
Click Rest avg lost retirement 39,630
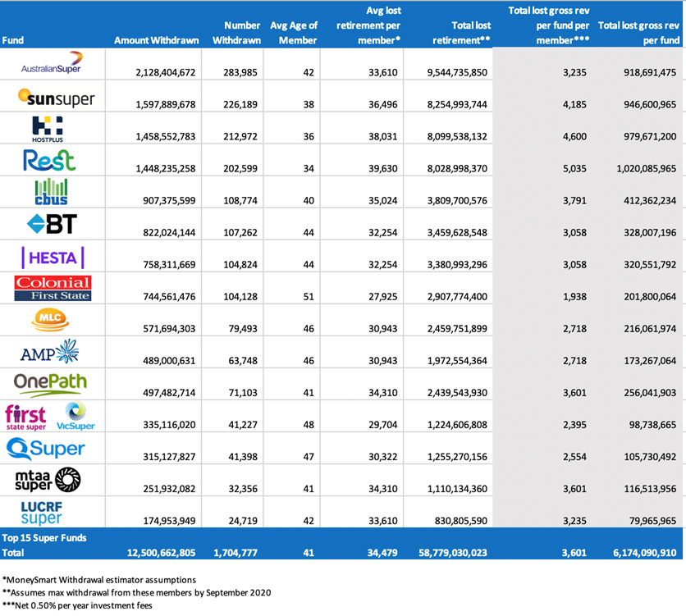[x=383, y=168]
